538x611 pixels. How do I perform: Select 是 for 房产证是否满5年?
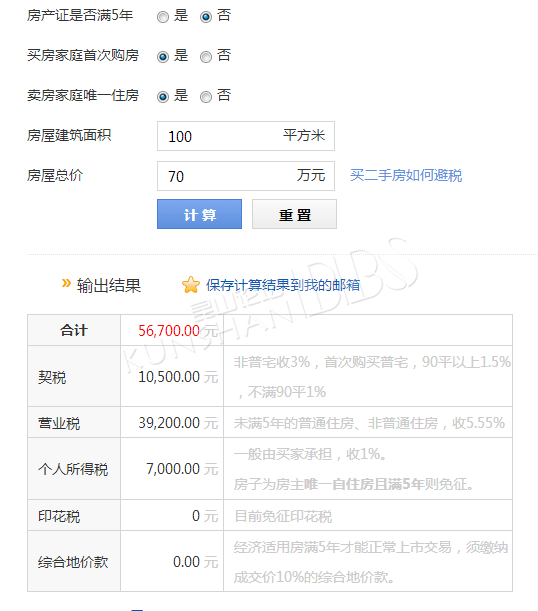pos(162,17)
